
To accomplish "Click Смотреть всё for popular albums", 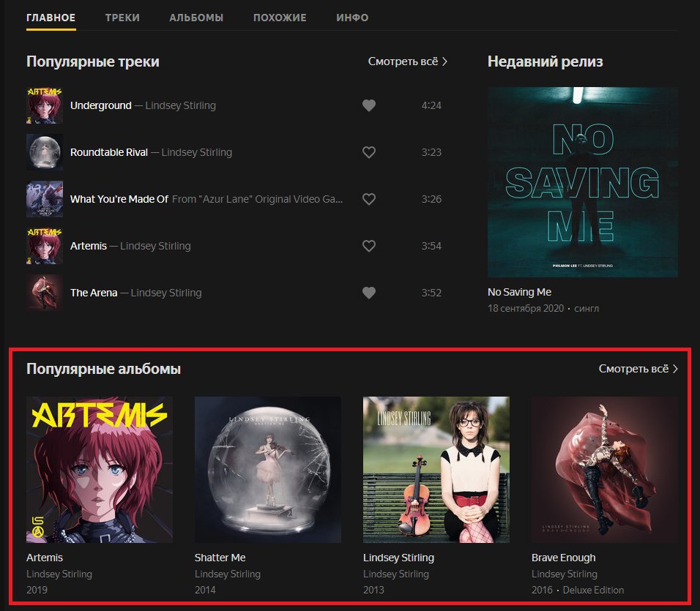I will pos(638,369).
